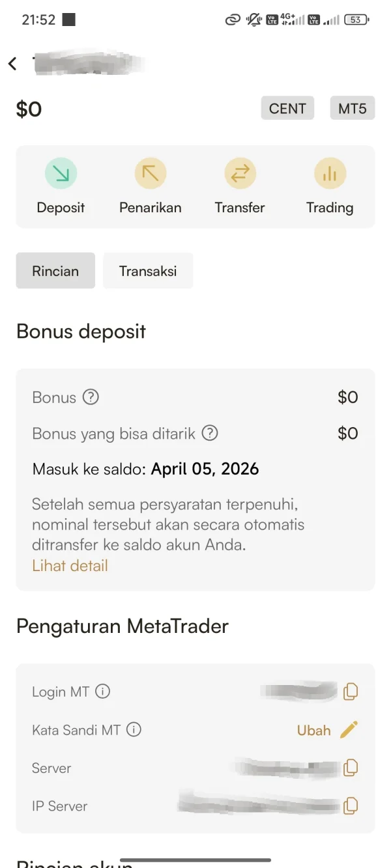
Task: Tap Ubah to change MT password
Action: click(314, 730)
